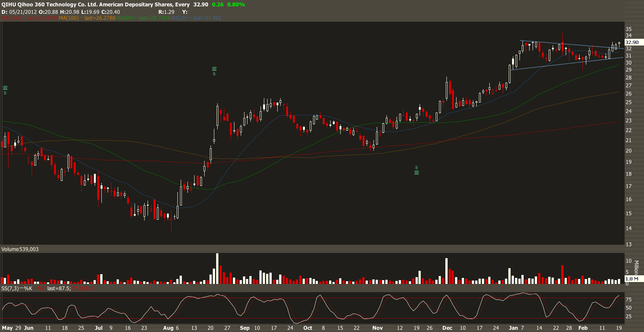Select the green MA(50) indicator label
This screenshot has width=644, height=332.
[143, 18]
